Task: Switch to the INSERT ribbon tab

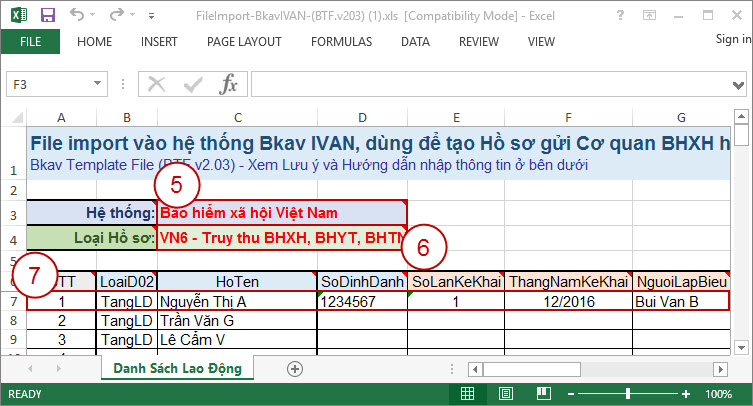Action: [159, 42]
